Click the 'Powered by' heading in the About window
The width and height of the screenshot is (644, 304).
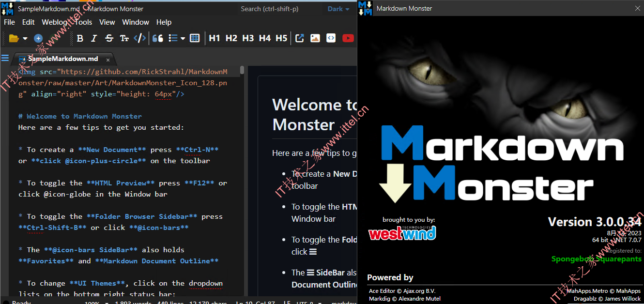click(390, 277)
